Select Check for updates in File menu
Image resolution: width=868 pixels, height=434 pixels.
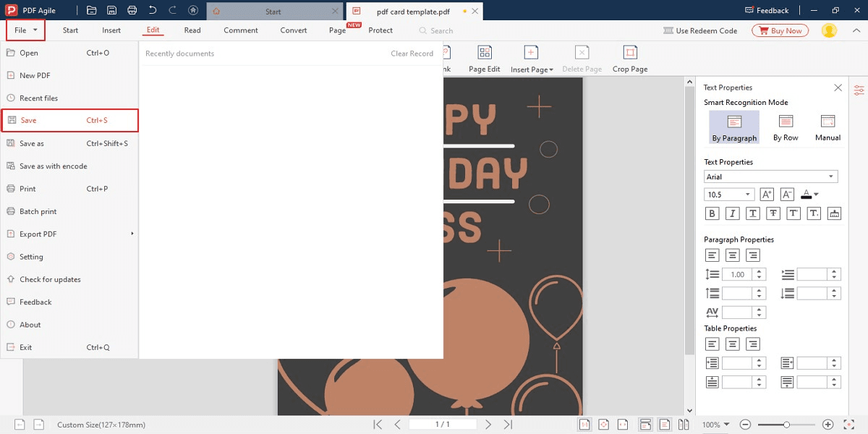[x=69, y=279]
